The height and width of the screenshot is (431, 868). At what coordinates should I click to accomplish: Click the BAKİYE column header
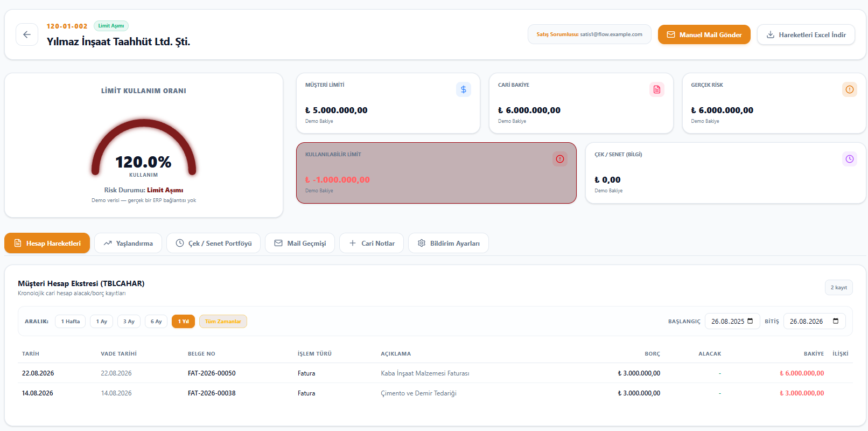click(x=814, y=354)
